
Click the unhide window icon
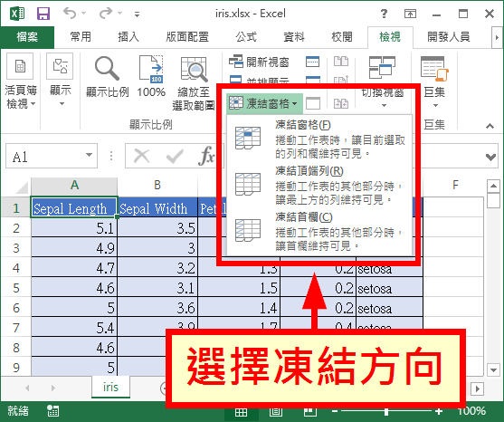tap(313, 103)
